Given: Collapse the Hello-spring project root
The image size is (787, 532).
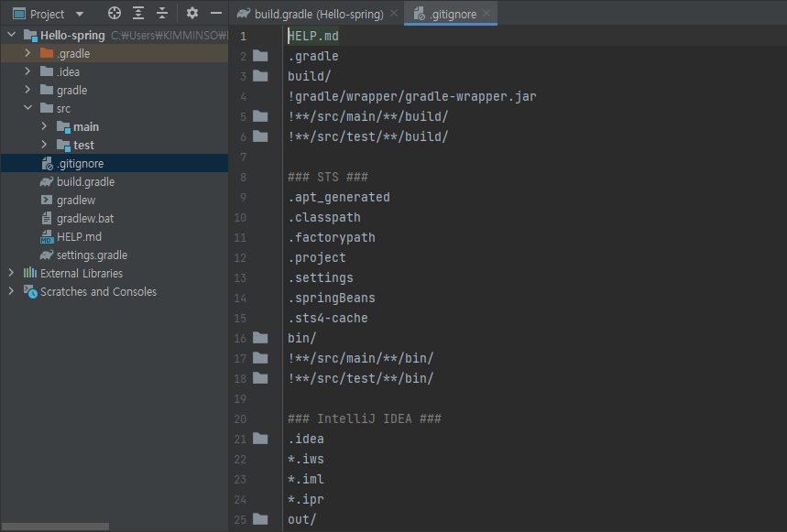Looking at the screenshot, I should point(12,35).
